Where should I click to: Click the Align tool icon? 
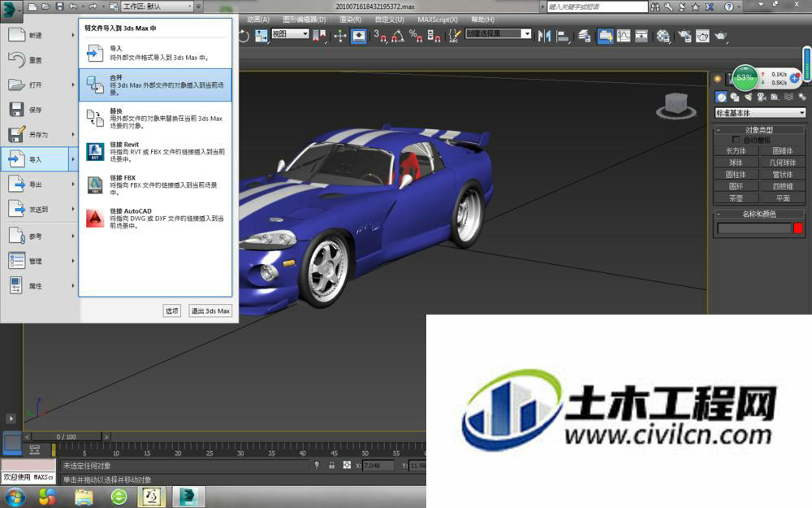click(x=563, y=36)
